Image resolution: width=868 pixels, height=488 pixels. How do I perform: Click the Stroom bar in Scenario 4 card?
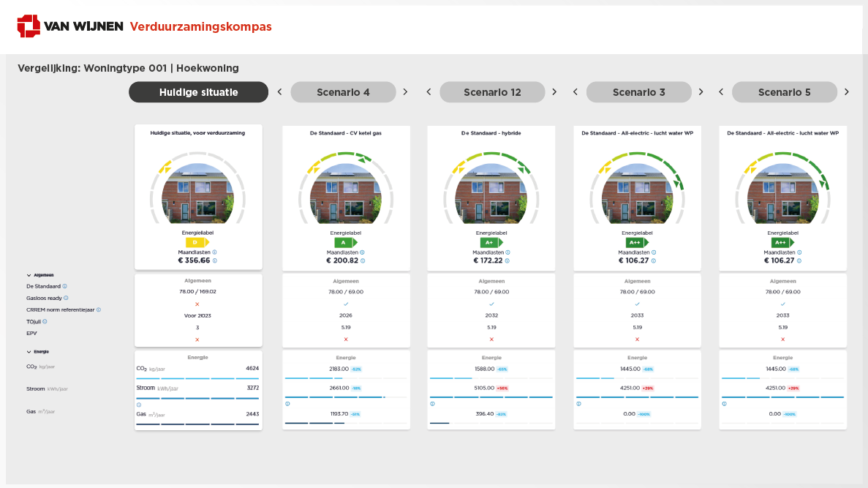pyautogui.click(x=334, y=397)
